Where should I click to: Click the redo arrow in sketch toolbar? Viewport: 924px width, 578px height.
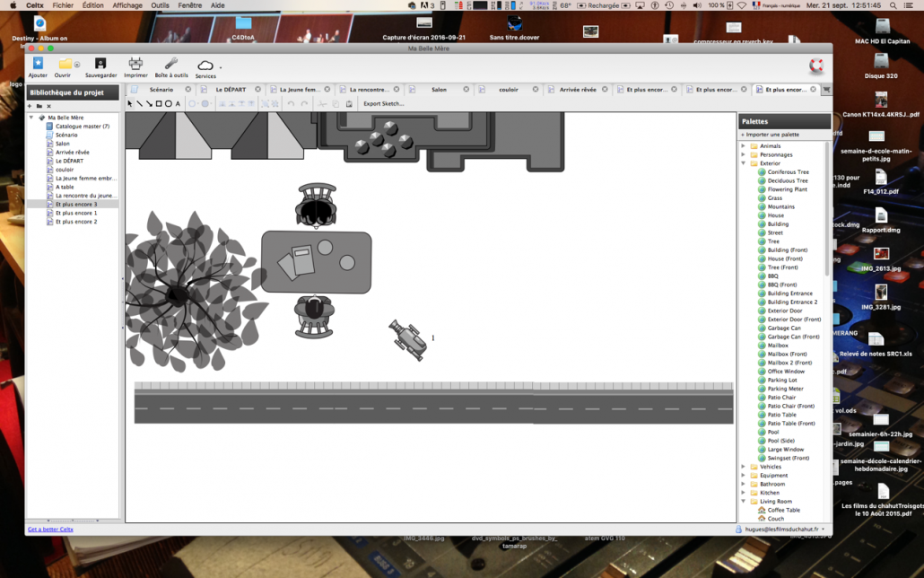304,104
